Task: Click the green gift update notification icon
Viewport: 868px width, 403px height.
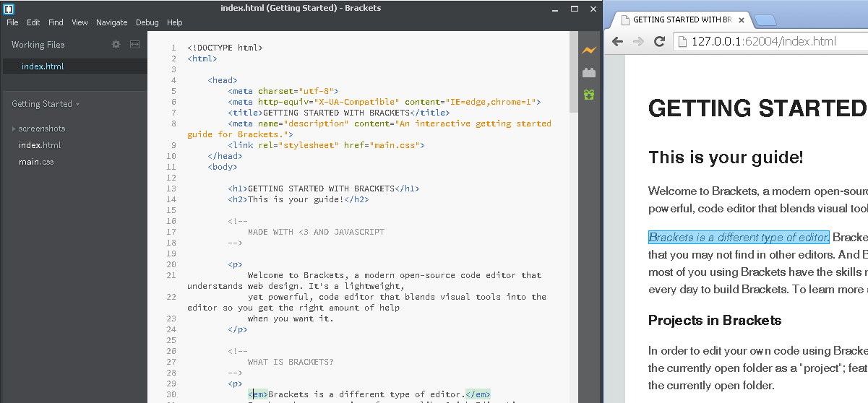Action: click(589, 94)
